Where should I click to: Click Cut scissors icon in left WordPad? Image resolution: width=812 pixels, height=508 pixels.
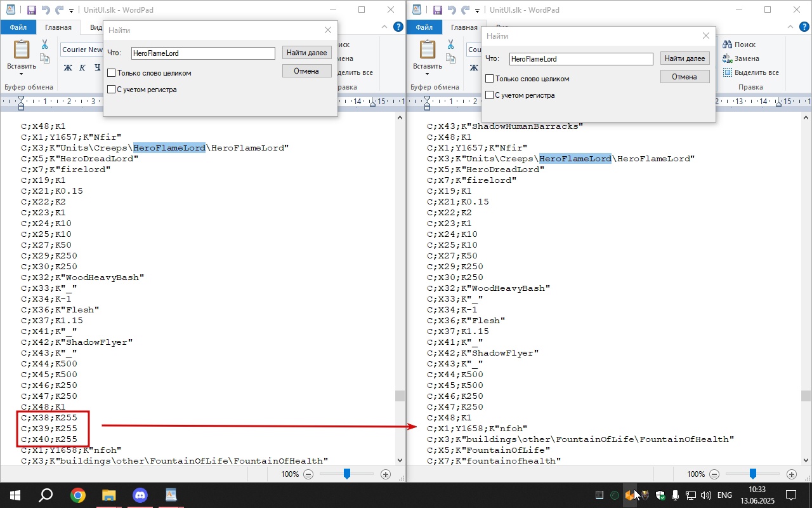point(45,44)
